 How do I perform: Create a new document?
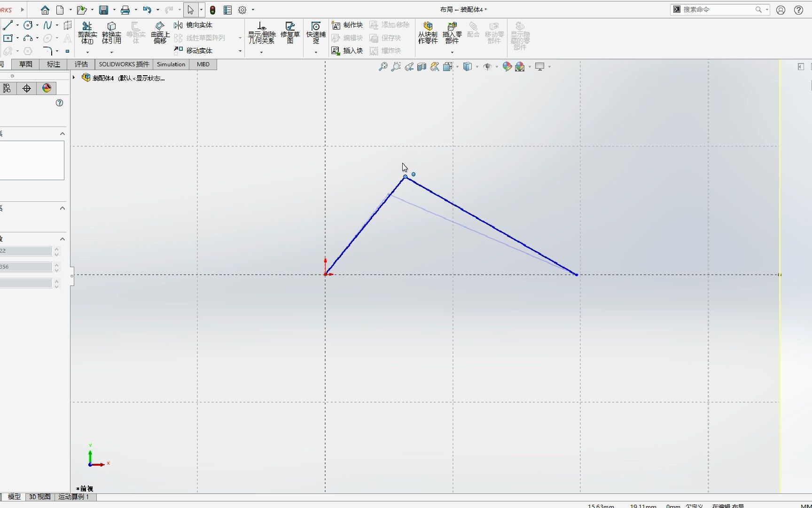(60, 10)
